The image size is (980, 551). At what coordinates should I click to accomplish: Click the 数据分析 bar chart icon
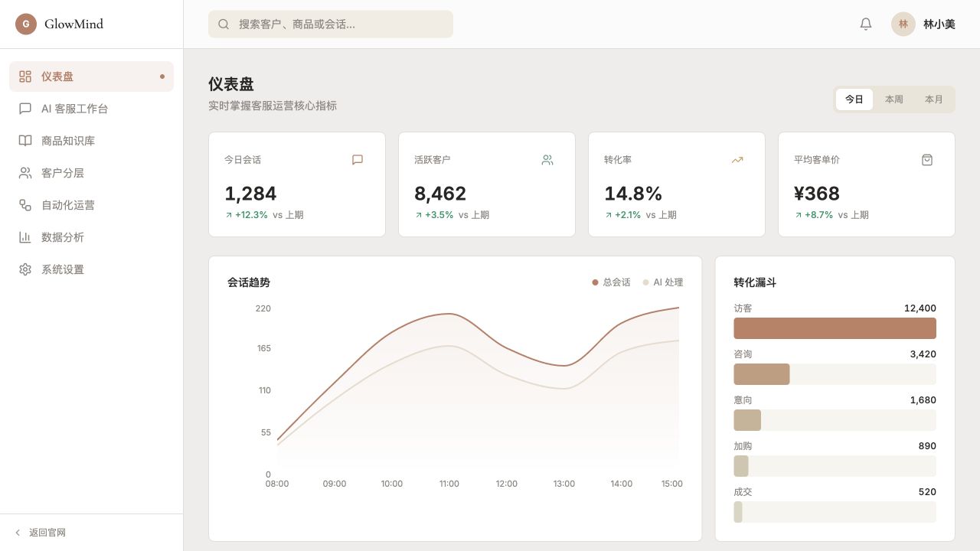[x=25, y=237]
